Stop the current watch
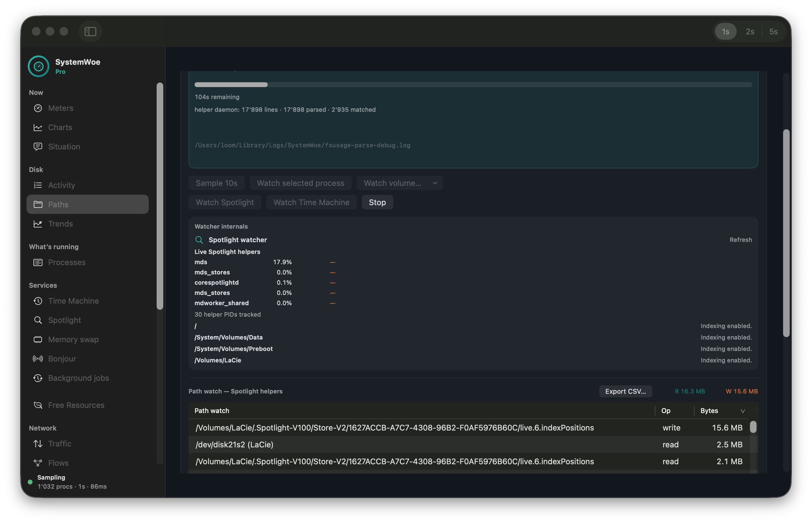 (x=377, y=202)
